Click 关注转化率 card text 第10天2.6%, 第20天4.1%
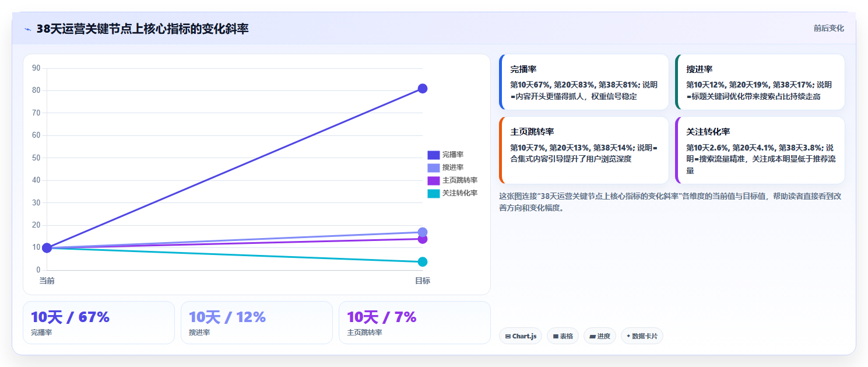868x367 pixels. pyautogui.click(x=731, y=148)
